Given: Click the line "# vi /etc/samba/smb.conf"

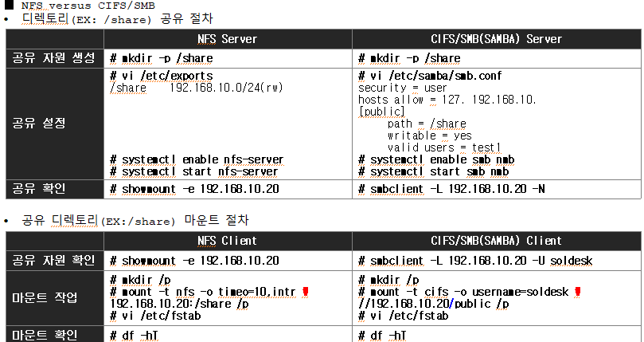Looking at the screenshot, I should (x=430, y=76).
